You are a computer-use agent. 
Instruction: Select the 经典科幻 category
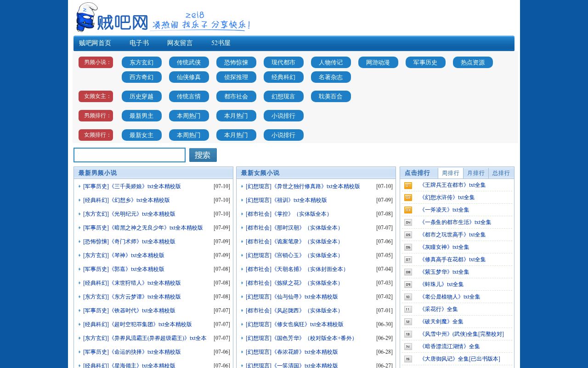click(283, 77)
